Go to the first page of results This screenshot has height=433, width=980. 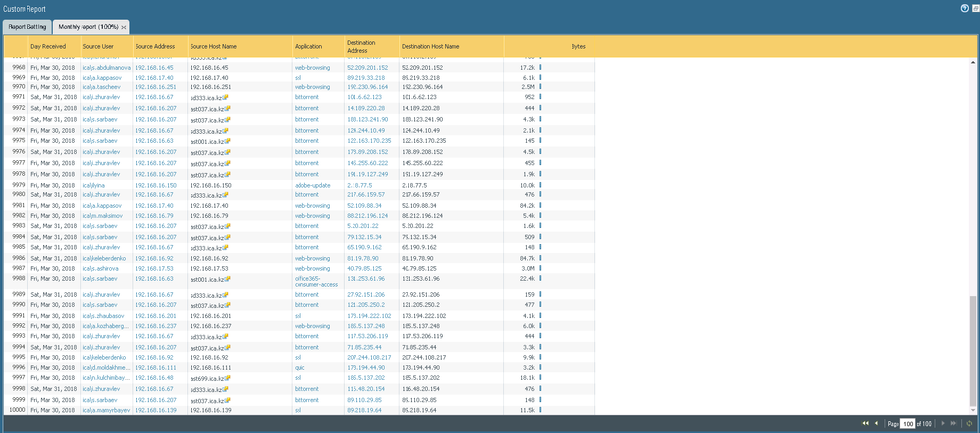(864, 423)
